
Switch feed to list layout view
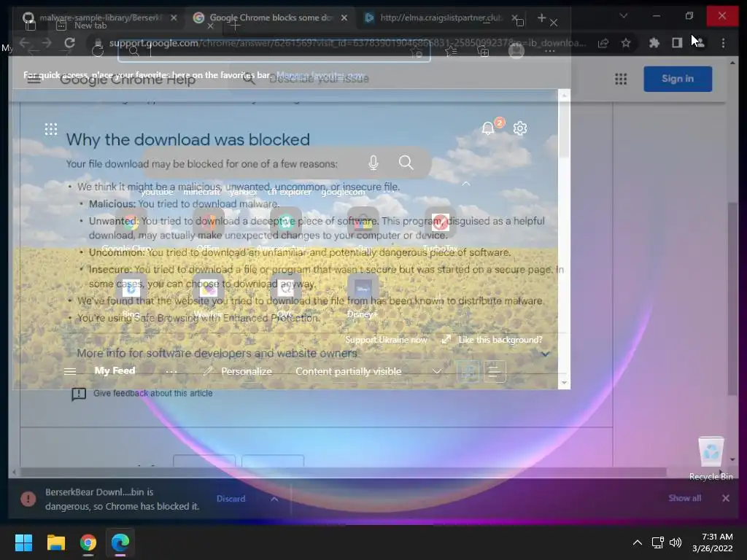(x=495, y=371)
